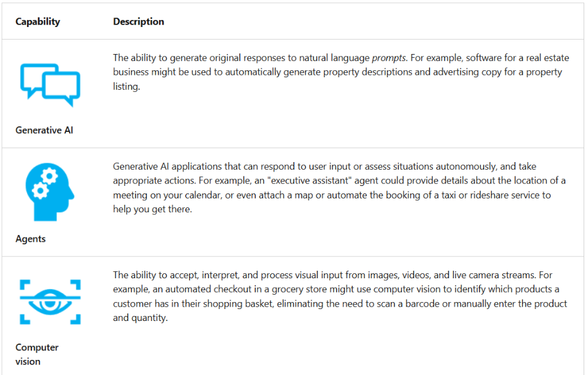Click the front speech bubble in Generative AI icon
This screenshot has width=588, height=375.
click(61, 89)
